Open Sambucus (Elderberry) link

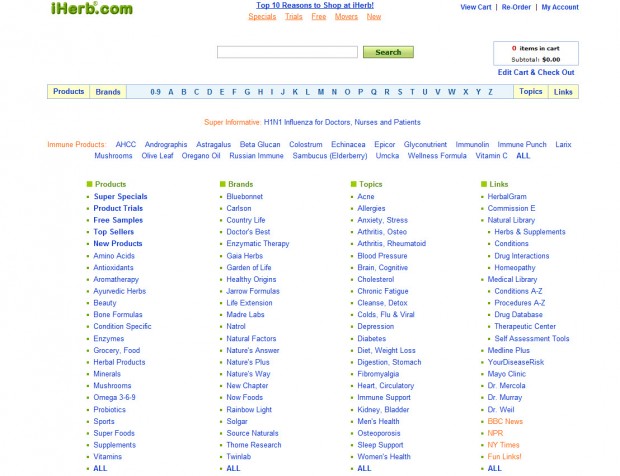point(330,156)
